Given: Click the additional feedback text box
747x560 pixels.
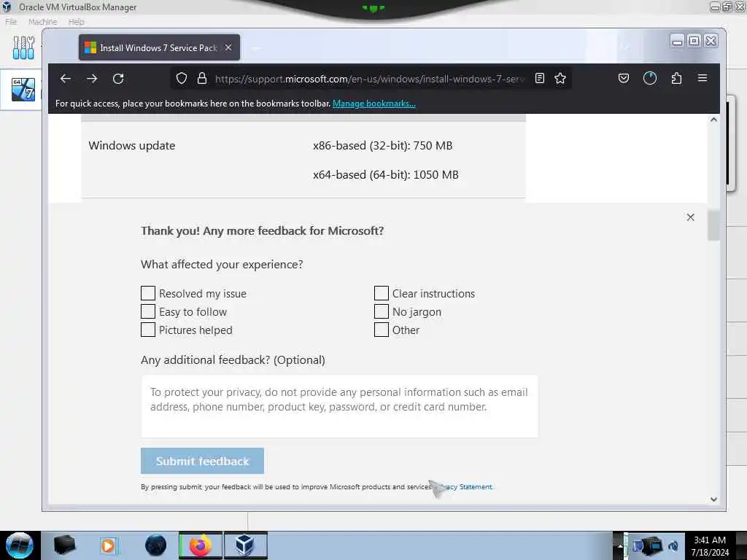Looking at the screenshot, I should tap(339, 406).
